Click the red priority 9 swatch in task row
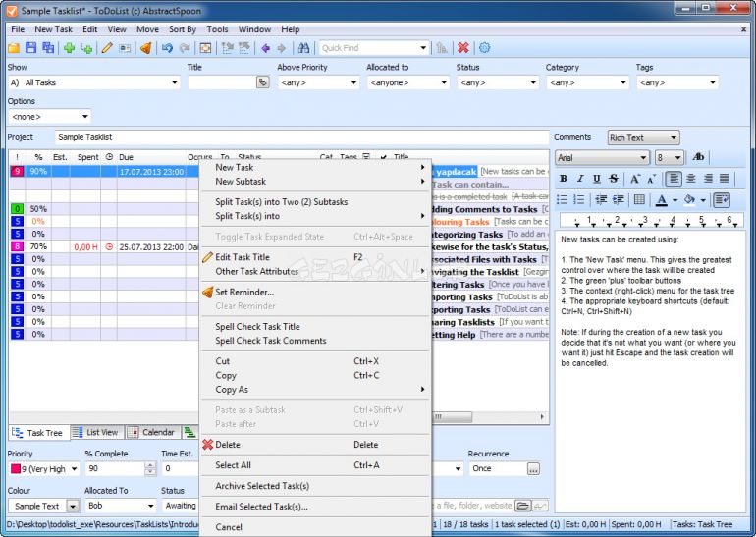This screenshot has width=756, height=537. pyautogui.click(x=18, y=171)
